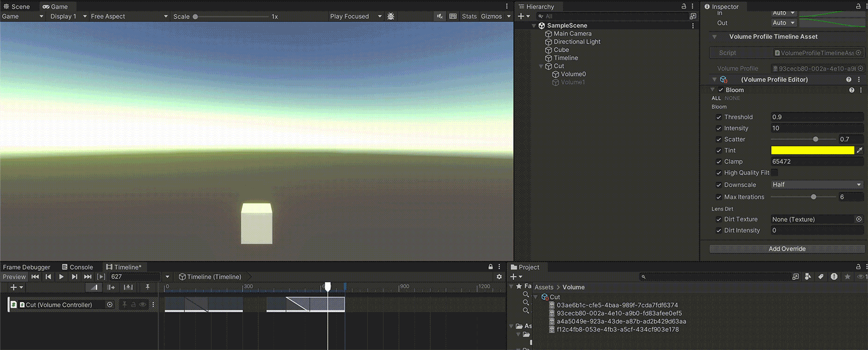Viewport: 868px width, 350px height.
Task: Open the Downscale dropdown set to Half
Action: coord(816,184)
